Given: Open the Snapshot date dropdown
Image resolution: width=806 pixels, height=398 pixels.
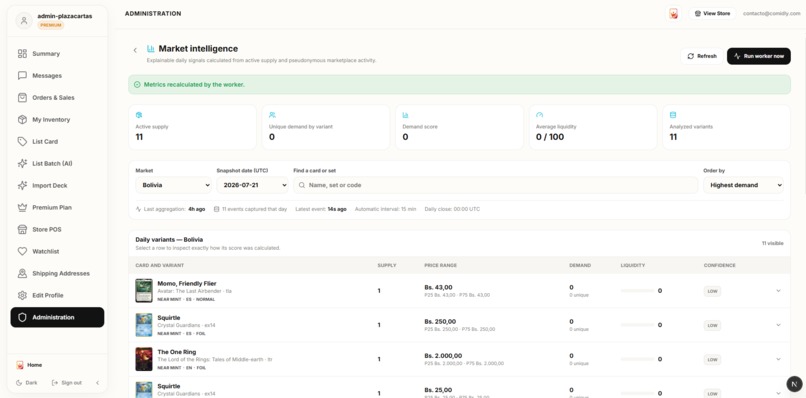Looking at the screenshot, I should point(252,185).
